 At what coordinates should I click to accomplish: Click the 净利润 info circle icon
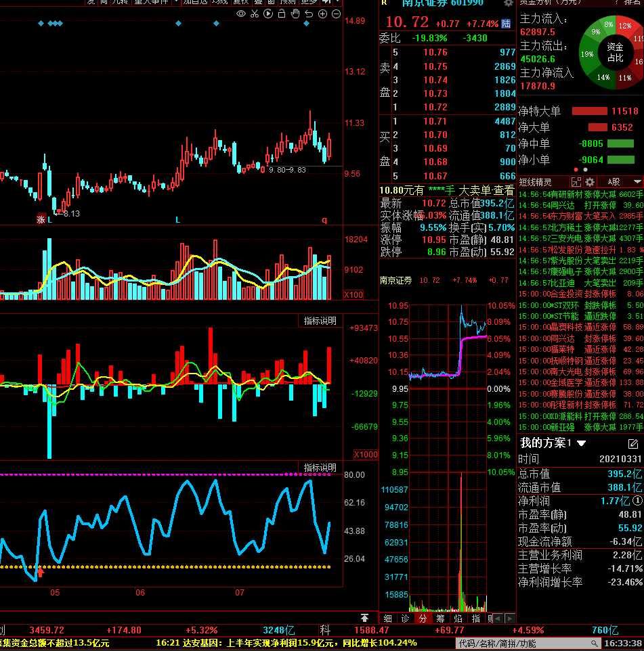pos(637,501)
